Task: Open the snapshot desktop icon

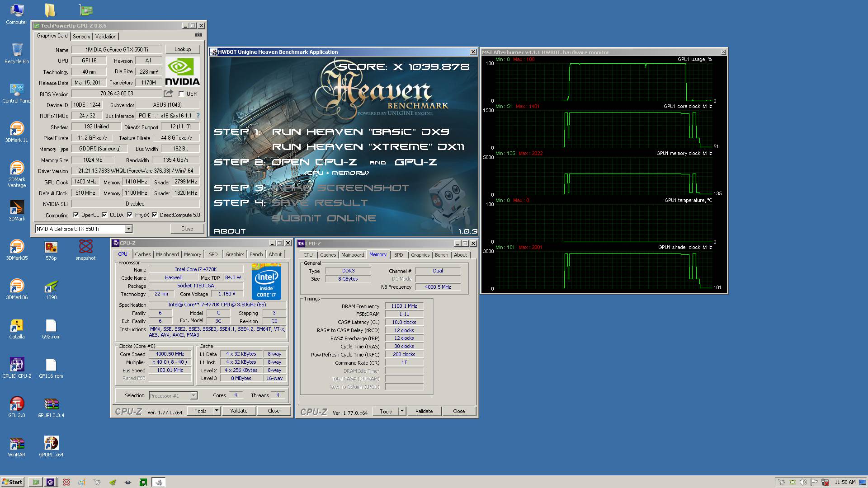Action: pos(85,250)
